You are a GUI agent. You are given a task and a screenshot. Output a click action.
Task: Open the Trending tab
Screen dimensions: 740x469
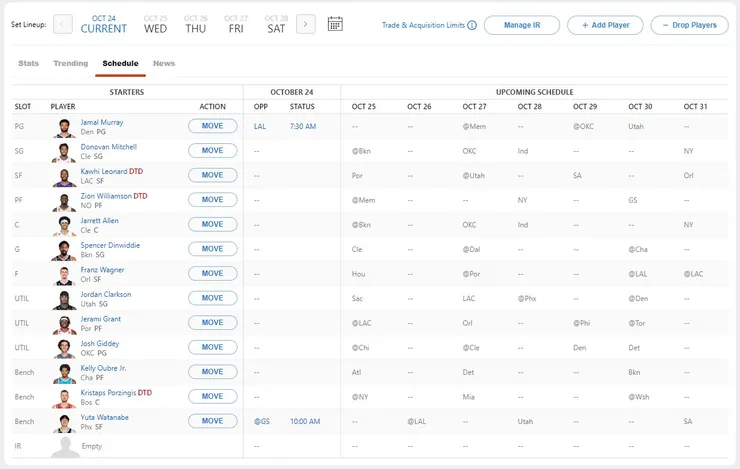[70, 63]
